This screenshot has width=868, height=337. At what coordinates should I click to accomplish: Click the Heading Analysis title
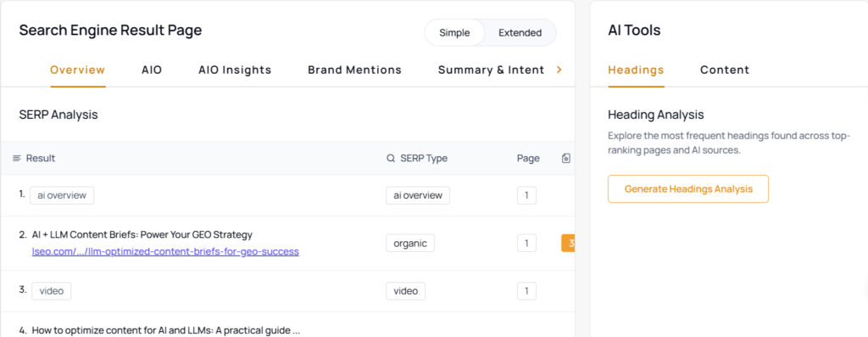(x=656, y=115)
